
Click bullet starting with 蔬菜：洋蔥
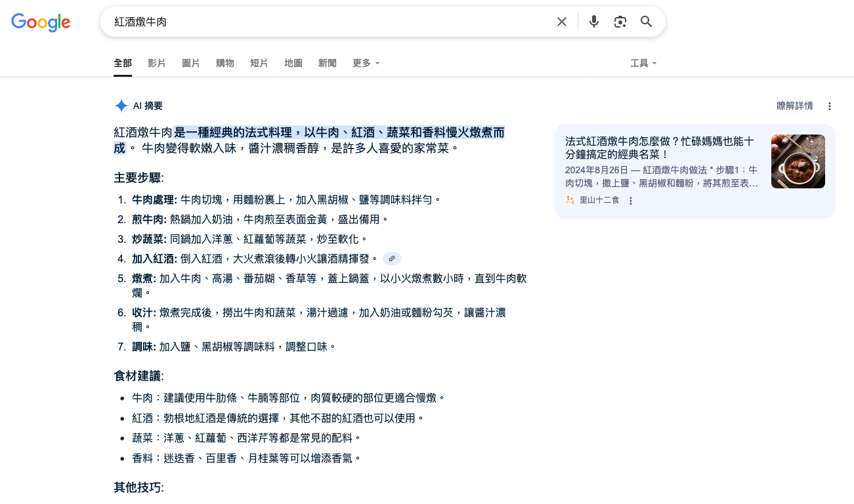point(247,438)
